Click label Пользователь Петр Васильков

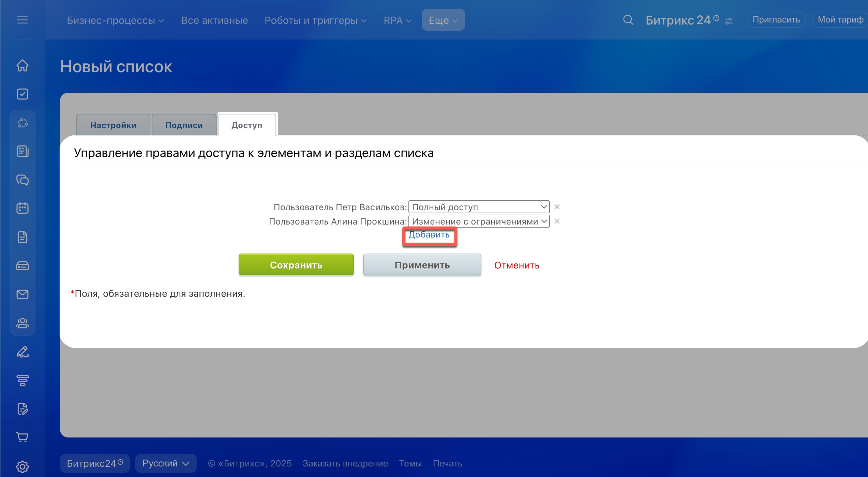[340, 207]
